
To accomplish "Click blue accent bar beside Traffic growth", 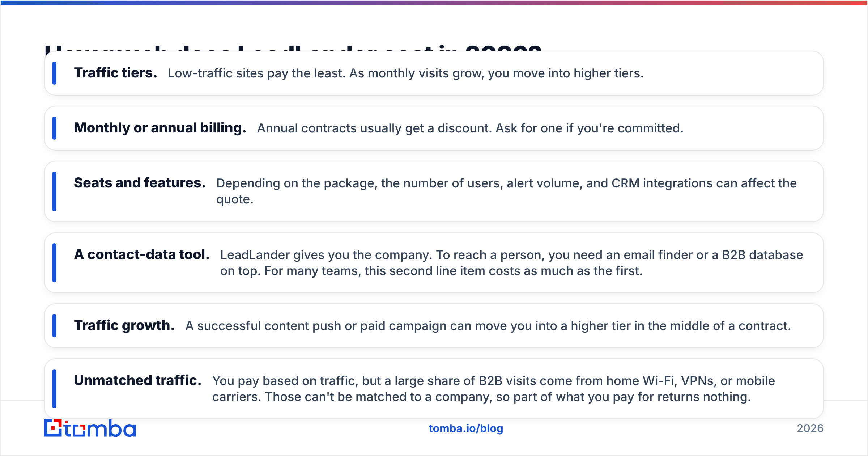I will click(54, 326).
